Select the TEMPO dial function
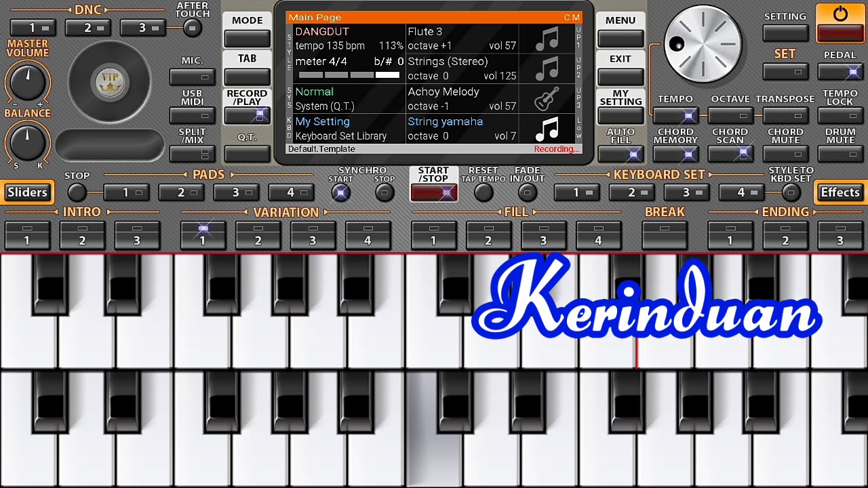868x488 pixels. pos(675,116)
